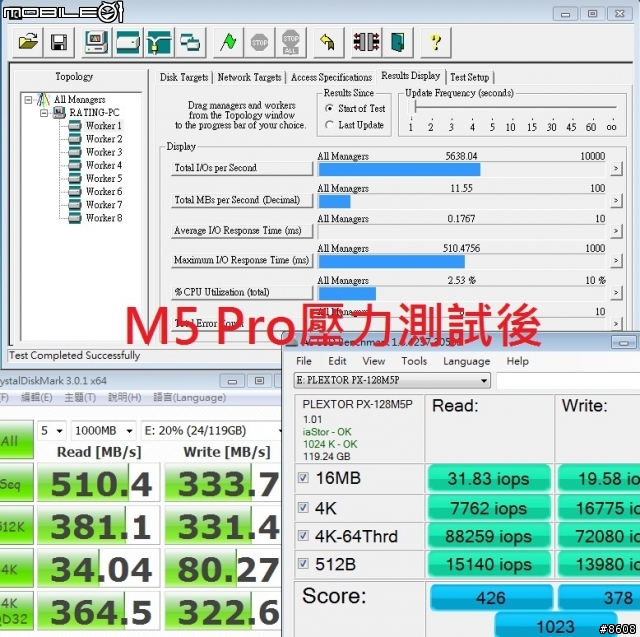Viewport: 640px width, 637px height.
Task: Save test configuration floppy disk icon
Action: 59,42
